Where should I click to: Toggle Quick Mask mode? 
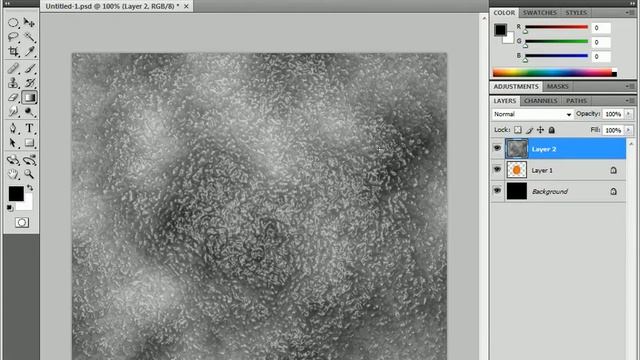[x=22, y=222]
